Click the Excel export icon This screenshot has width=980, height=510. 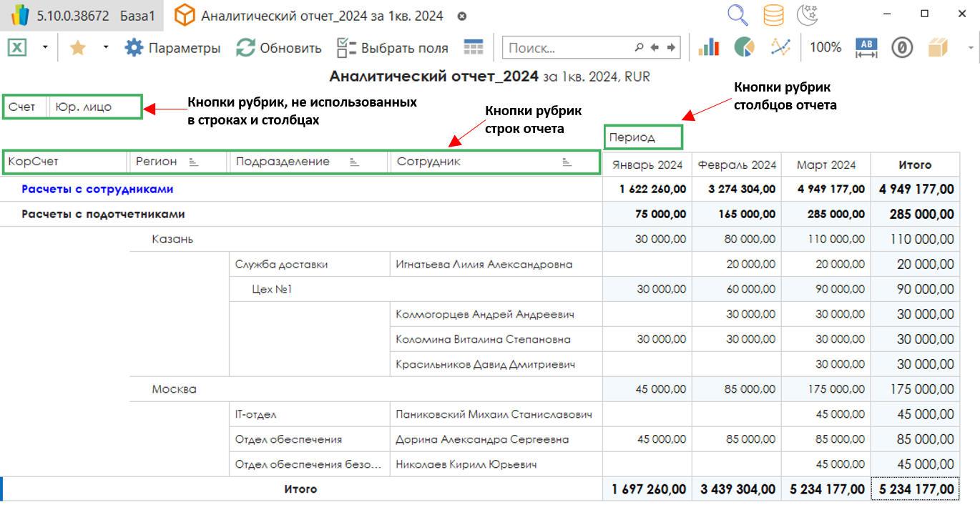[x=17, y=48]
